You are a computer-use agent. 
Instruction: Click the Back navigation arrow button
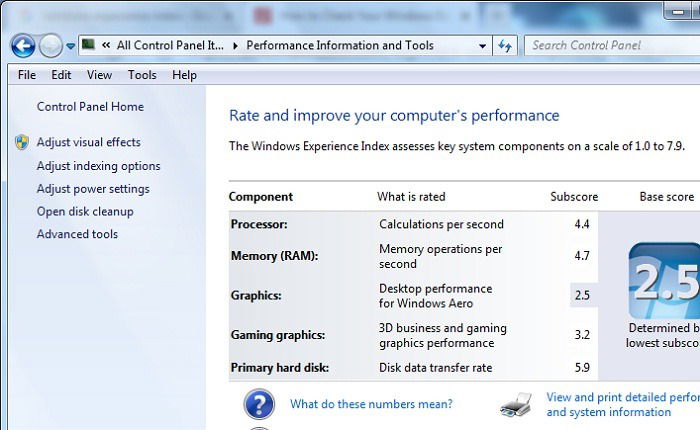click(x=23, y=46)
